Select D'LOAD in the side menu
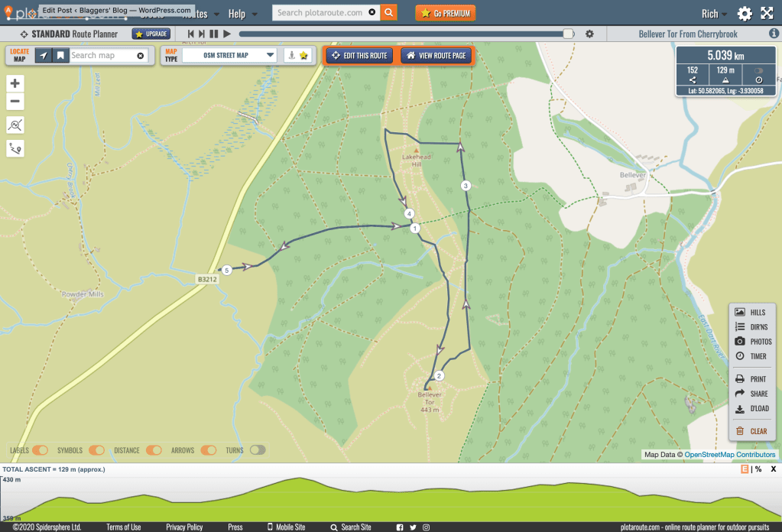782x532 pixels. 751,409
